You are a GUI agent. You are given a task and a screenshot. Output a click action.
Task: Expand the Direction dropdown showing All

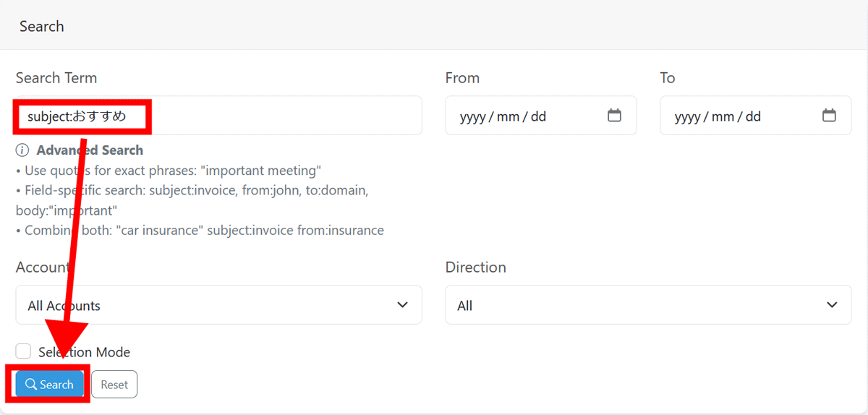point(647,305)
